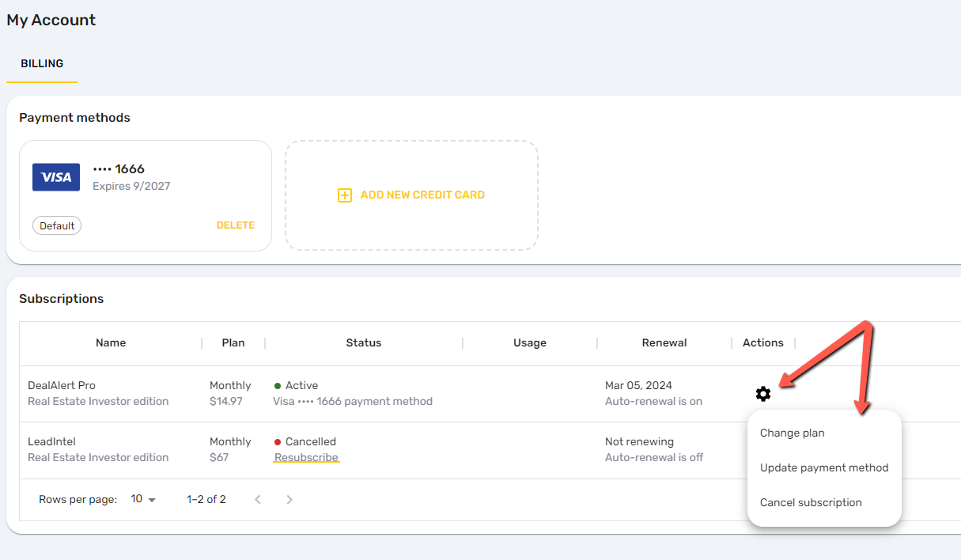Image resolution: width=961 pixels, height=560 pixels.
Task: Sort by the Name column header
Action: (x=111, y=342)
